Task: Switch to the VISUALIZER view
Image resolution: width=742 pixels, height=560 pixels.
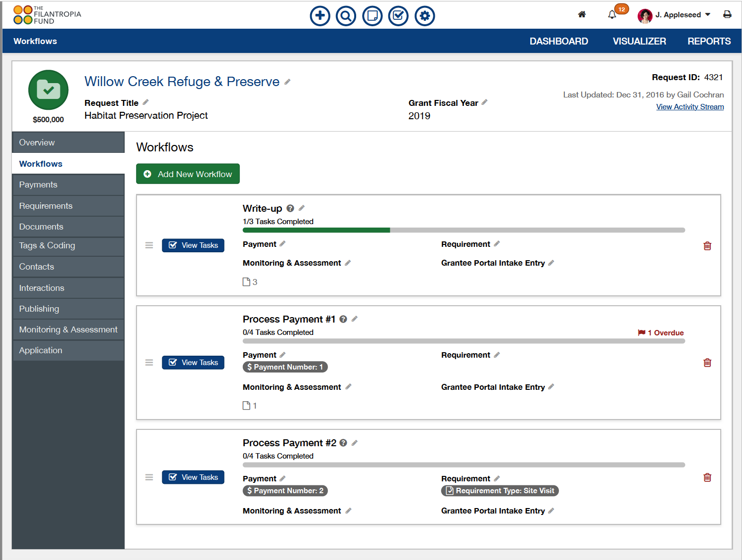Action: (x=639, y=41)
